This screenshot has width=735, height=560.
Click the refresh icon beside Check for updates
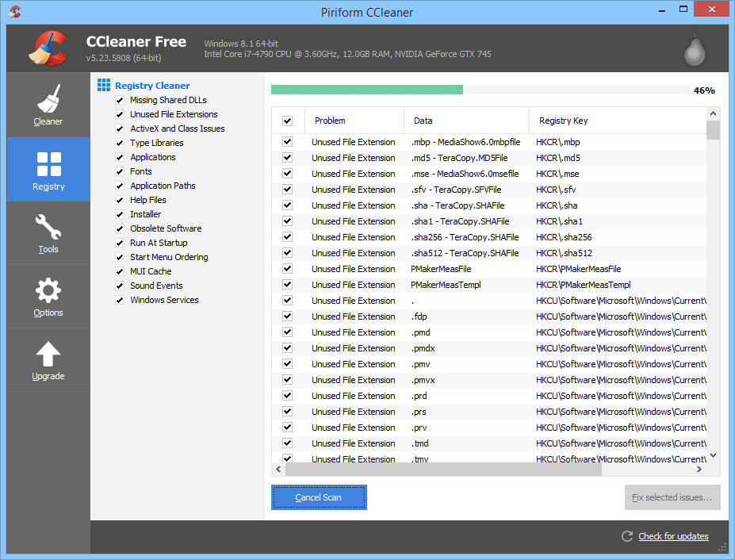[x=627, y=536]
